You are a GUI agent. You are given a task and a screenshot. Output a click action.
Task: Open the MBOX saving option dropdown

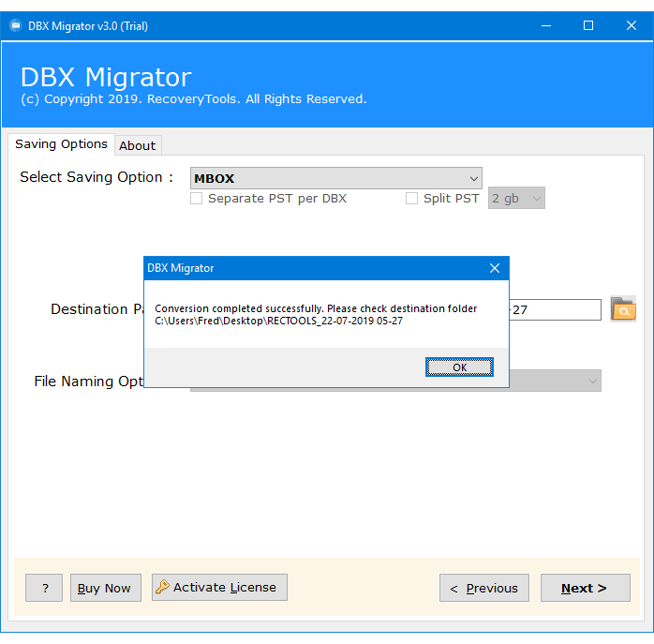tap(335, 178)
